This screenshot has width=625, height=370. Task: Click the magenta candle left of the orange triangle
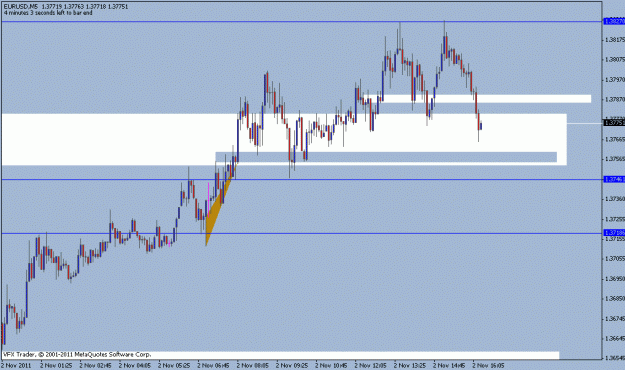click(x=208, y=199)
